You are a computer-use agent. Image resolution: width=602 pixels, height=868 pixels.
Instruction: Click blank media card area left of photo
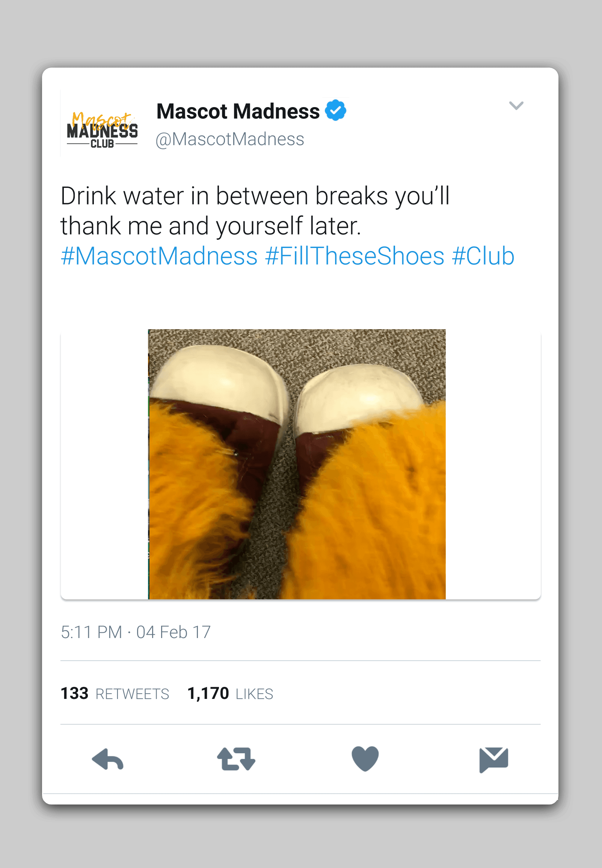point(104,464)
